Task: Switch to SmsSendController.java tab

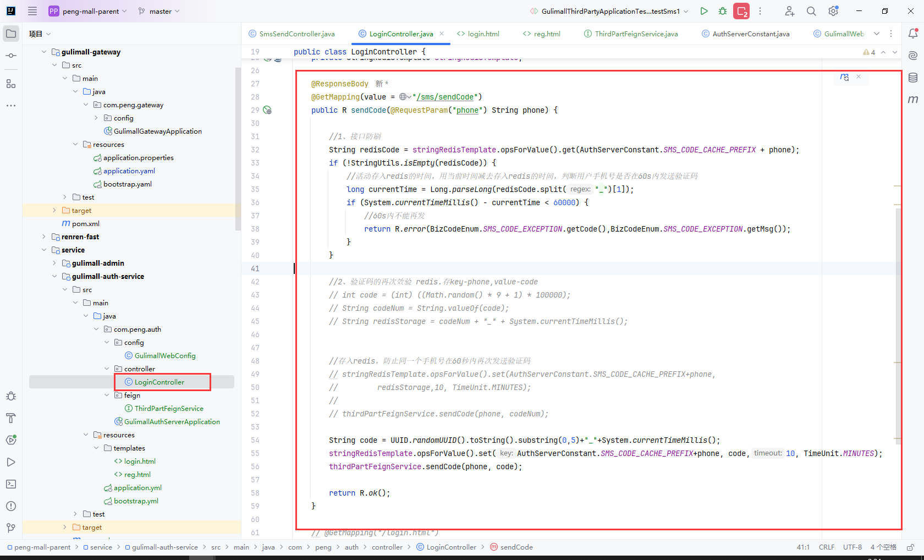Action: click(x=291, y=34)
